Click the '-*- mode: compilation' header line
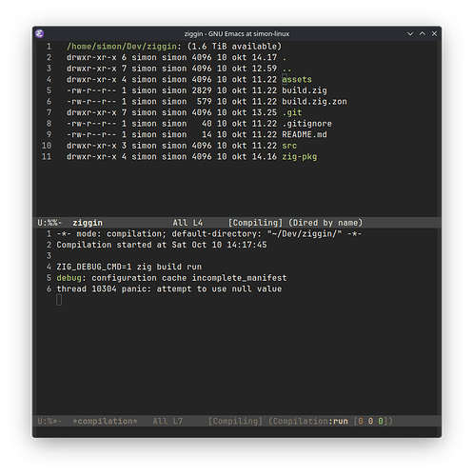 click(x=209, y=234)
